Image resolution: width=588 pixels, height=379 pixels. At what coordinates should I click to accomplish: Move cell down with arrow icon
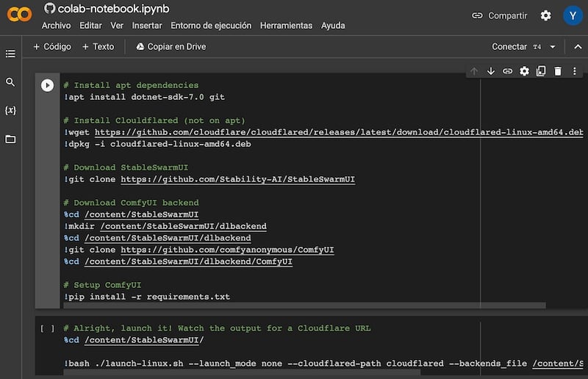point(491,71)
